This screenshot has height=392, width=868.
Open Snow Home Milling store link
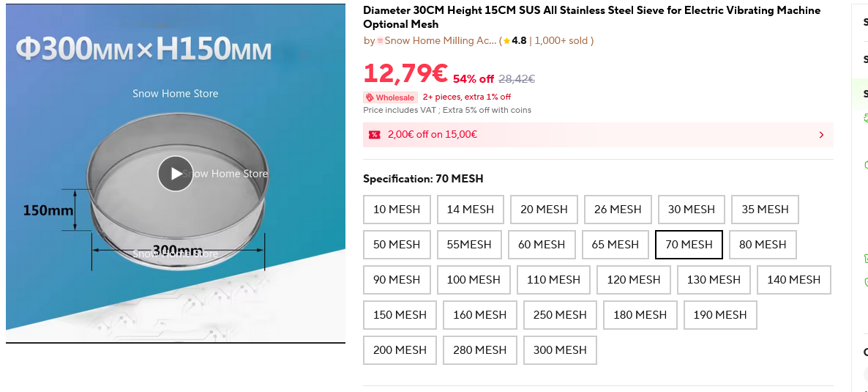[x=439, y=41]
